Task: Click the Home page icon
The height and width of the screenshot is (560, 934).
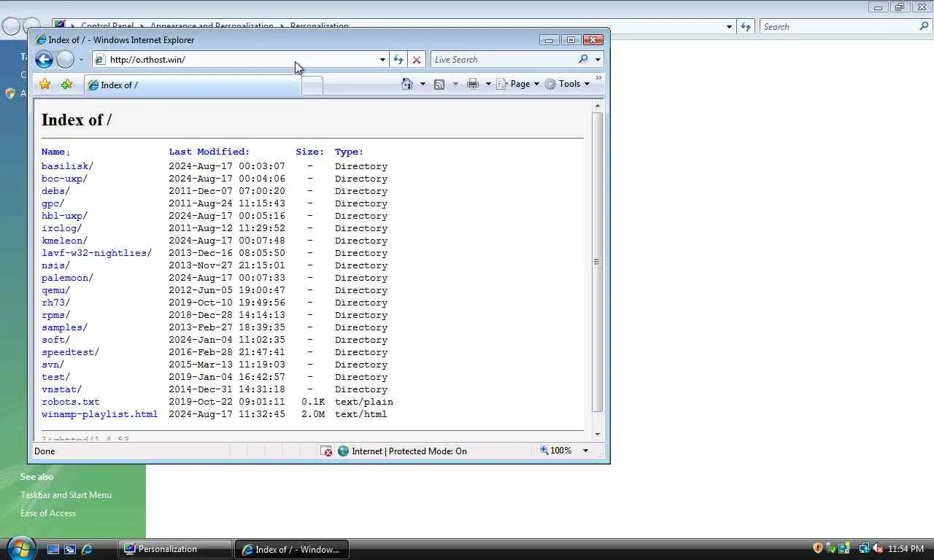Action: click(408, 84)
